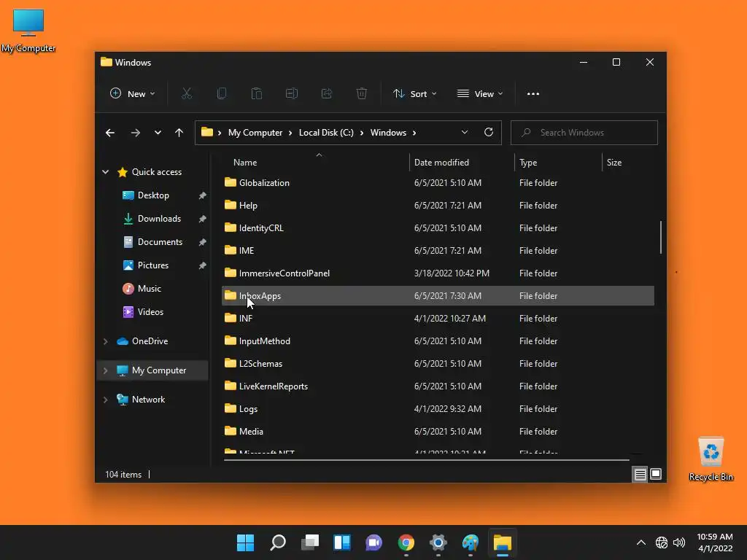Open the New item dropdown
The image size is (747, 560).
[133, 94]
